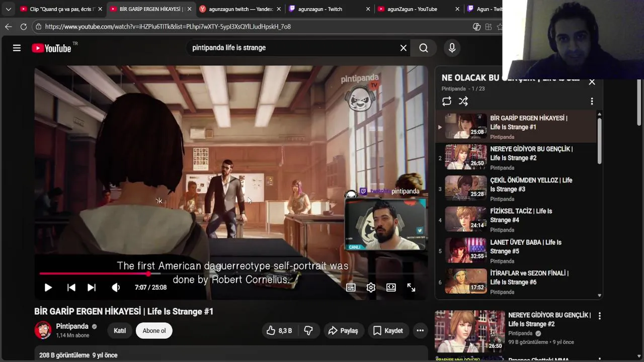Screen dimensions: 644x362
Task: Dislike the video
Action: [x=308, y=330]
